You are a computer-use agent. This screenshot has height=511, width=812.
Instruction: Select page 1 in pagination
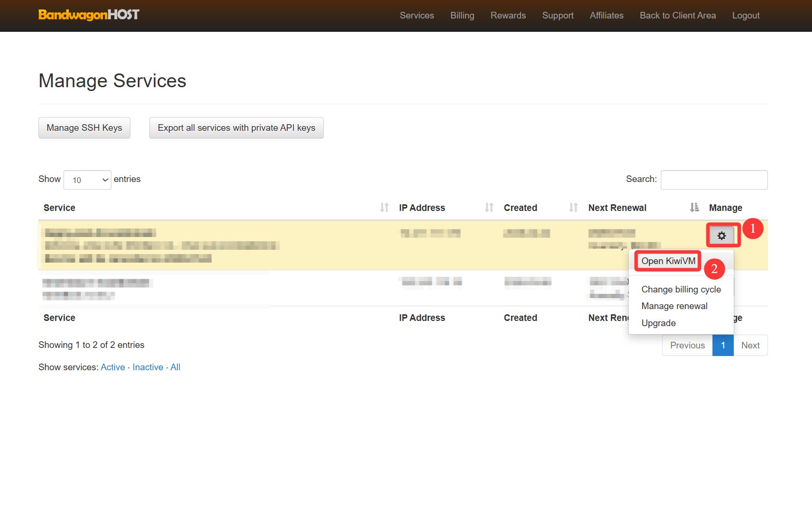[723, 346]
